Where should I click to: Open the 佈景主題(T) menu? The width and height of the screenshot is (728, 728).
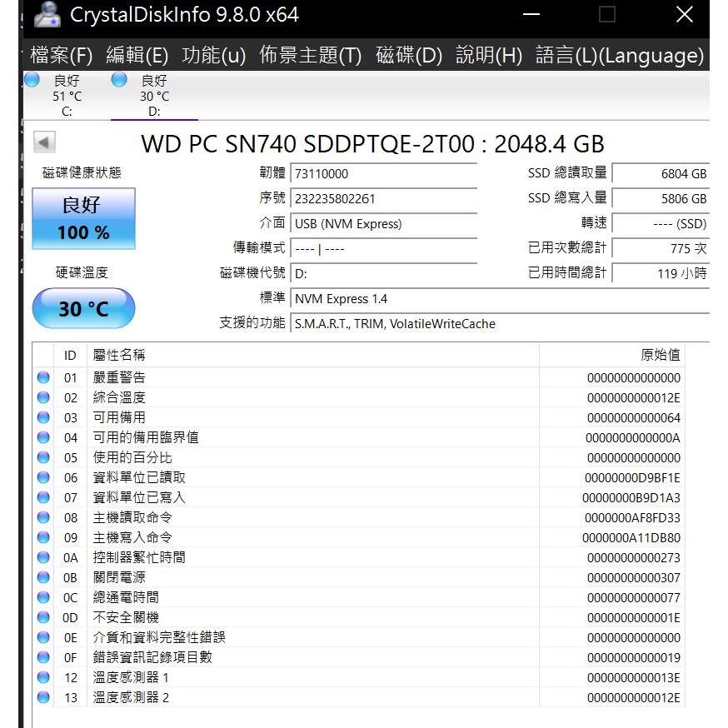point(310,55)
